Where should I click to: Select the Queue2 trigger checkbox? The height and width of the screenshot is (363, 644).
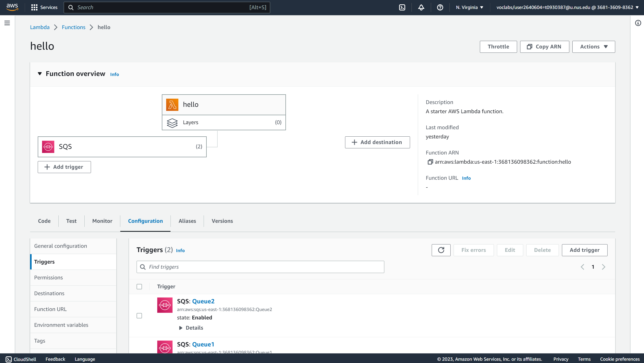[x=139, y=316]
